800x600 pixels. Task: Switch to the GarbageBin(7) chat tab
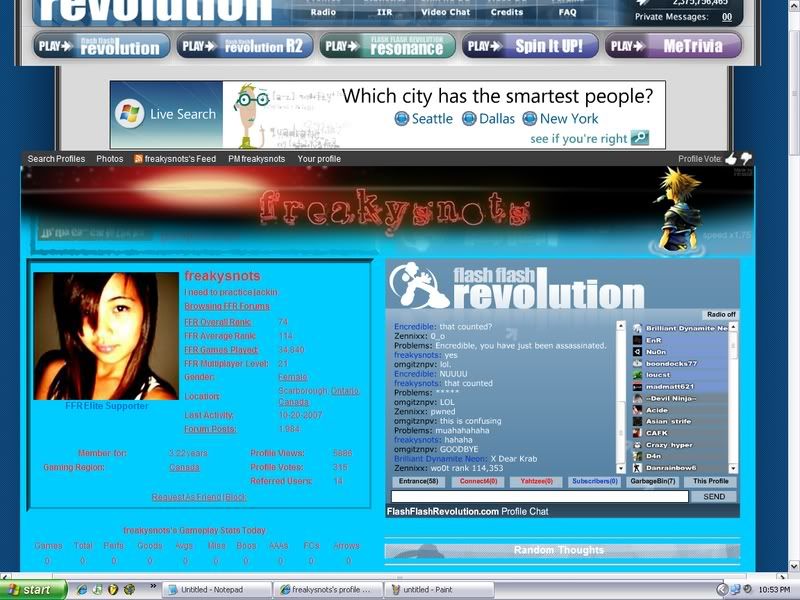(x=653, y=482)
